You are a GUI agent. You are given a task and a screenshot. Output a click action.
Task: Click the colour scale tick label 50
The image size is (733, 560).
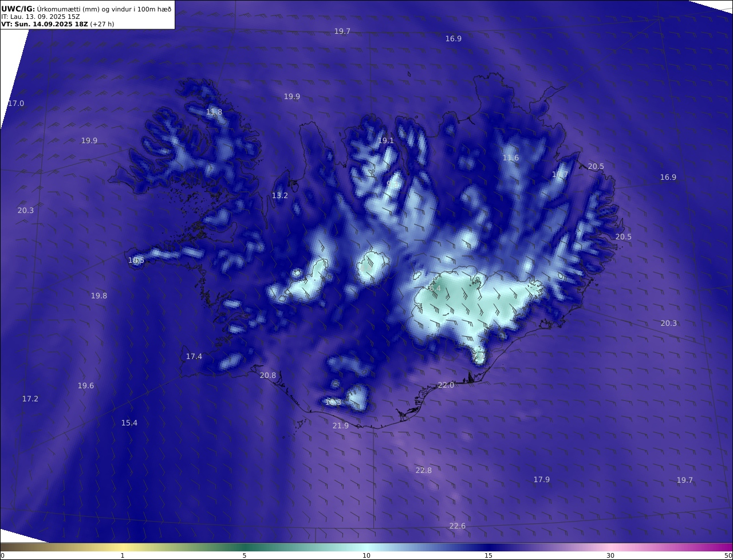coord(728,555)
